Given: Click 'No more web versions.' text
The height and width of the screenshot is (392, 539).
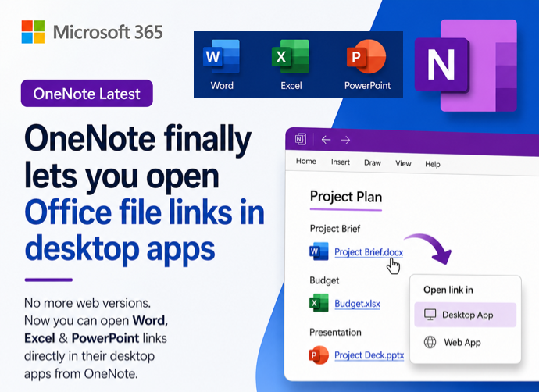Looking at the screenshot, I should 87,303.
